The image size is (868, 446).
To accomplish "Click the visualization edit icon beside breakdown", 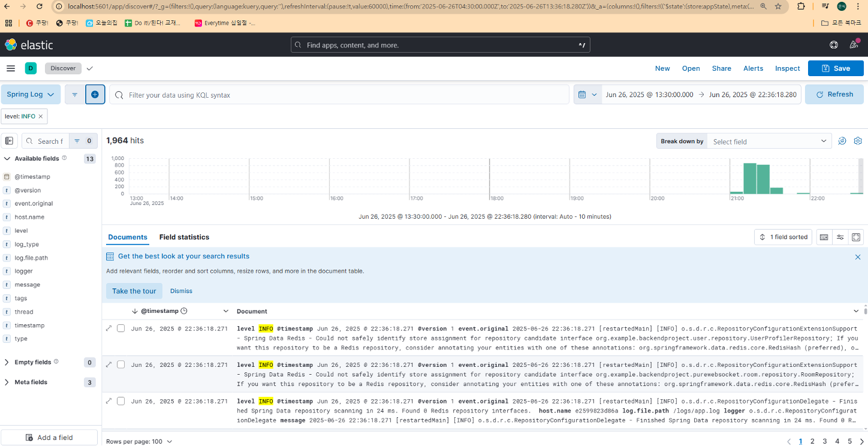I will [x=842, y=141].
